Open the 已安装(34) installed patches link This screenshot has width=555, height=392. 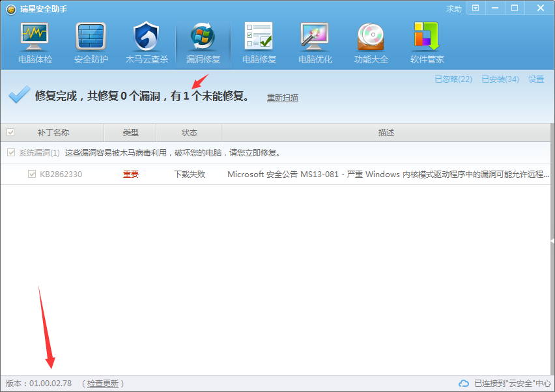click(x=500, y=79)
